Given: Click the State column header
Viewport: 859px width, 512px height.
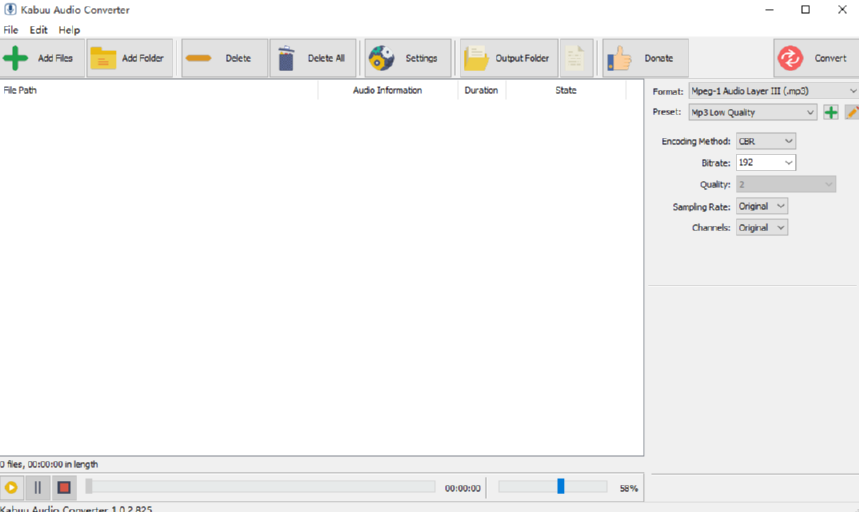Looking at the screenshot, I should pos(566,90).
